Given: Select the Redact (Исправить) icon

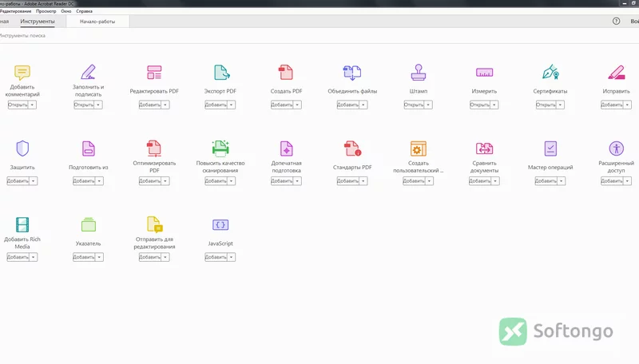Looking at the screenshot, I should coord(616,73).
